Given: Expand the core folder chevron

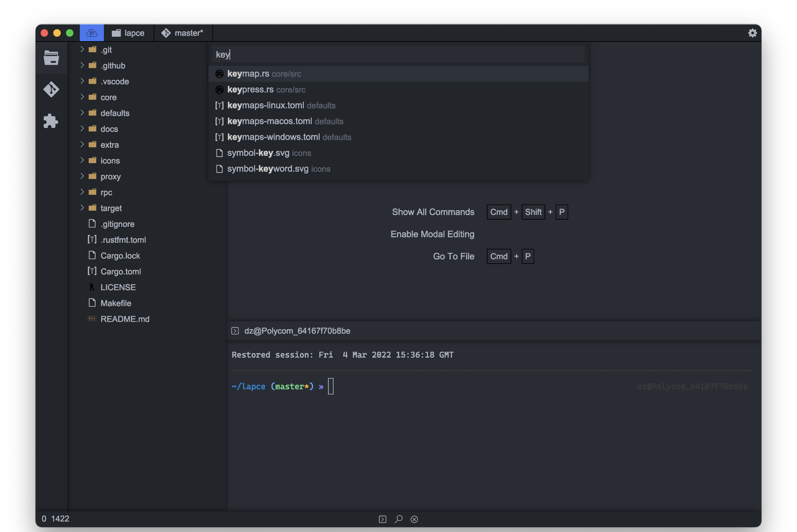Looking at the screenshot, I should coord(82,97).
